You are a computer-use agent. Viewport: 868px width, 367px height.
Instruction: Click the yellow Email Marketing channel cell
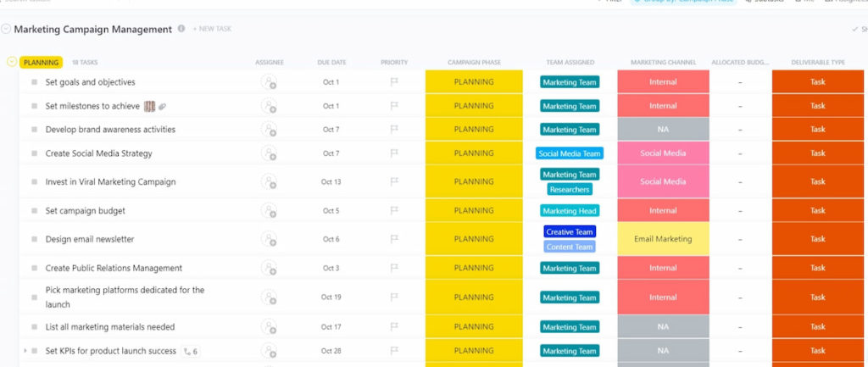(663, 239)
